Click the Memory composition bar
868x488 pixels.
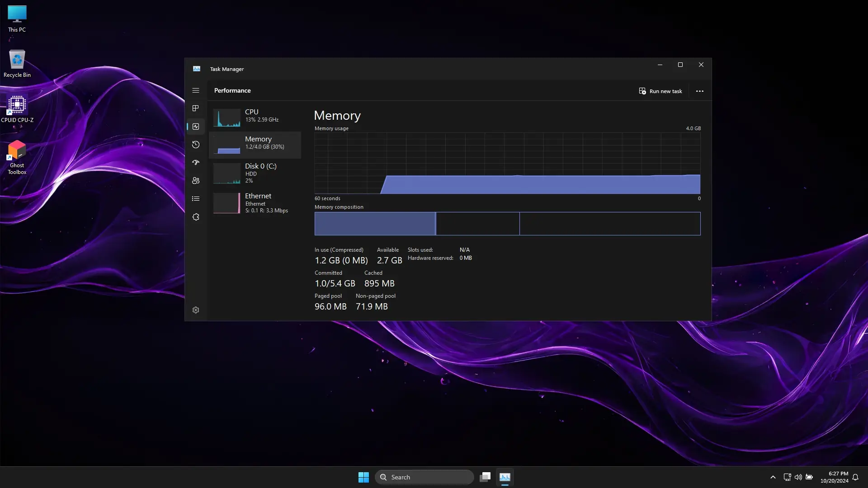pos(507,224)
